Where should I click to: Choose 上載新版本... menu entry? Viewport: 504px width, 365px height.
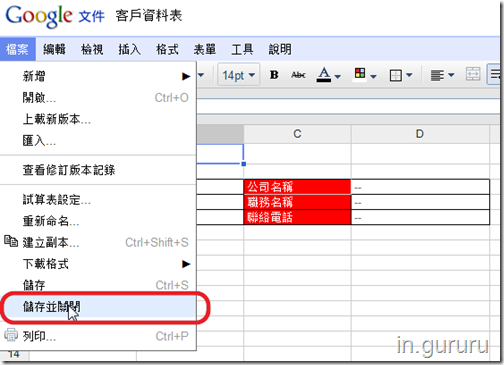pyautogui.click(x=98, y=119)
